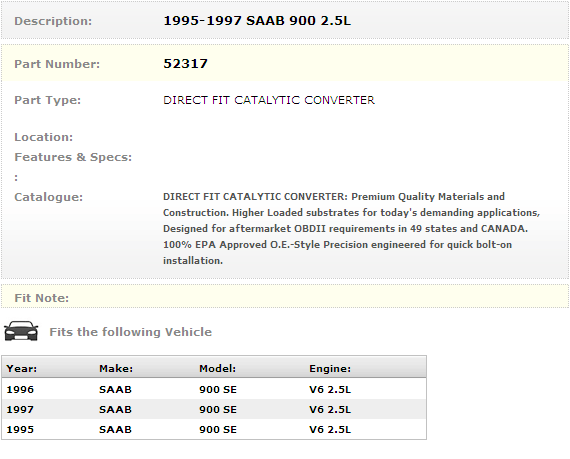Click V6 2.5L engine in the 1997 row
Screen dimensions: 570x459
point(330,410)
